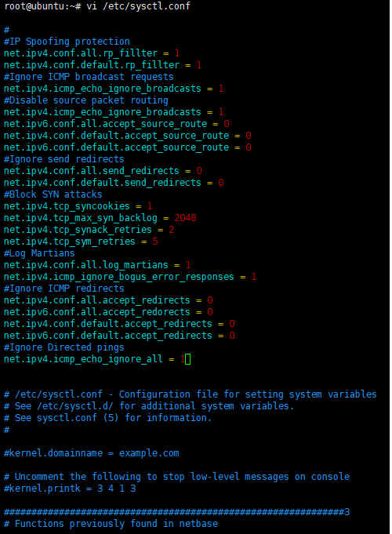The height and width of the screenshot is (534, 392).
Task: Click the '#Log Martians' comment
Action: click(x=39, y=253)
